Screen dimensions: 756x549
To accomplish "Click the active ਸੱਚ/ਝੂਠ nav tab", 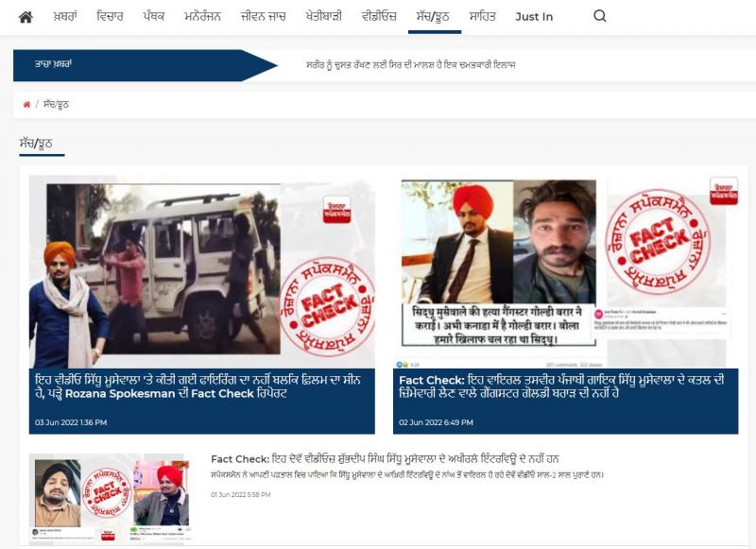I will (x=434, y=16).
